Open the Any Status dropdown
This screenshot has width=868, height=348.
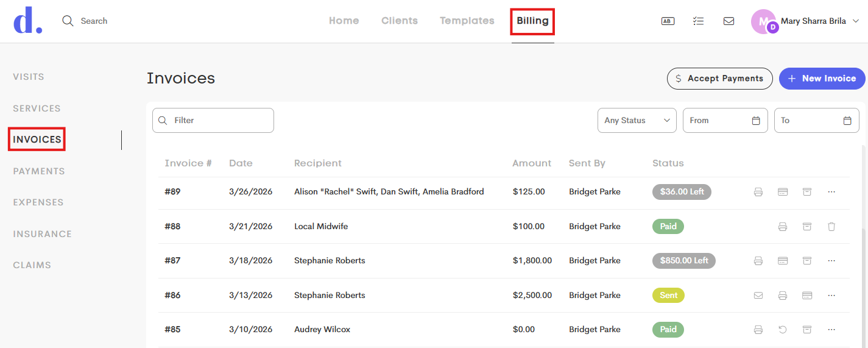(637, 121)
